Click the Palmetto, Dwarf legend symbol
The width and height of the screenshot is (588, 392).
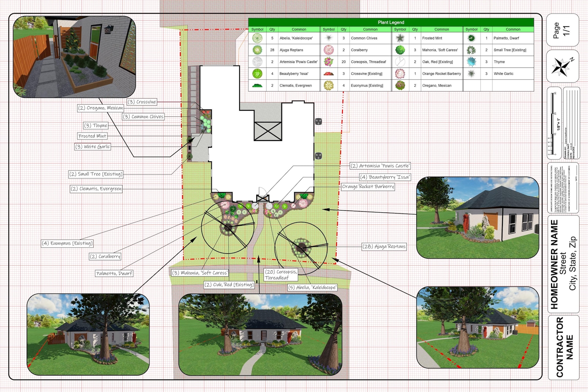coord(471,38)
